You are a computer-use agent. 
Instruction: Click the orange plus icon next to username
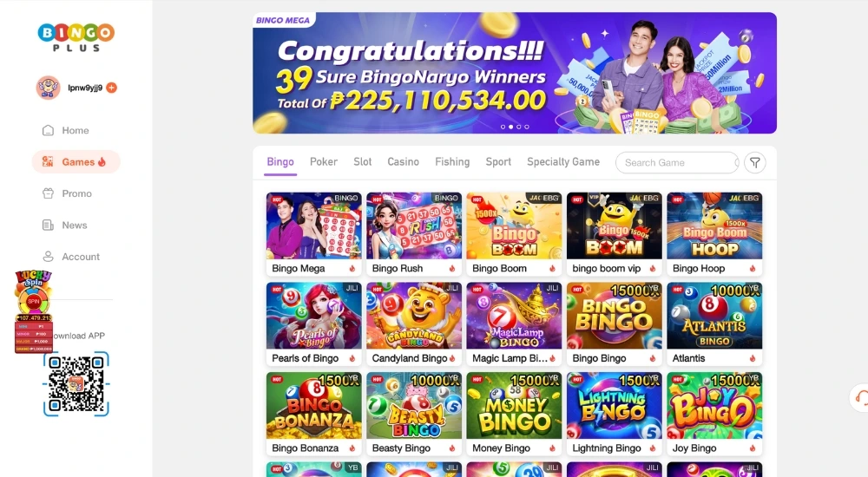111,88
